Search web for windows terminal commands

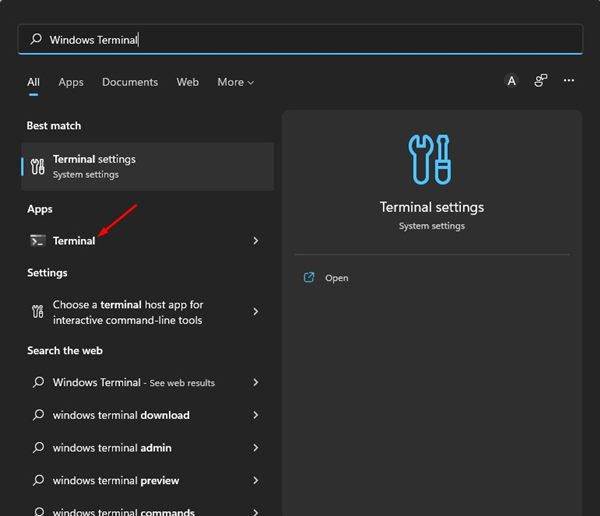tap(148, 509)
